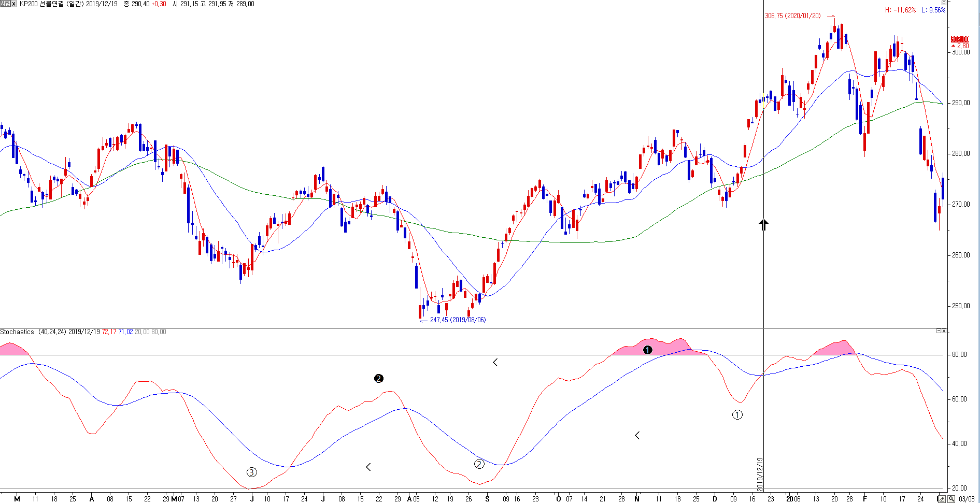
Task: Click the vertical 2019/12/19 crosshair date label
Action: click(x=760, y=474)
